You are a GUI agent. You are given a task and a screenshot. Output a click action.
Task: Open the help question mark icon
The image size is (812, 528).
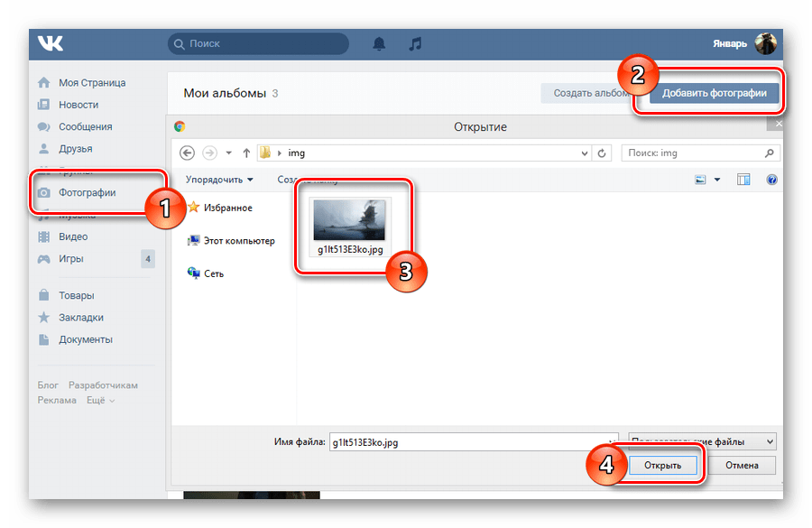click(771, 180)
